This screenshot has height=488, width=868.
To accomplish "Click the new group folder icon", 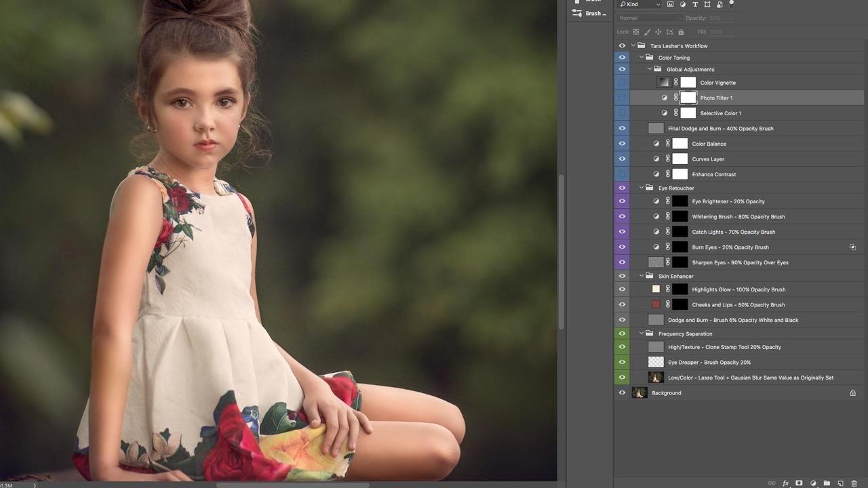I will pos(827,483).
